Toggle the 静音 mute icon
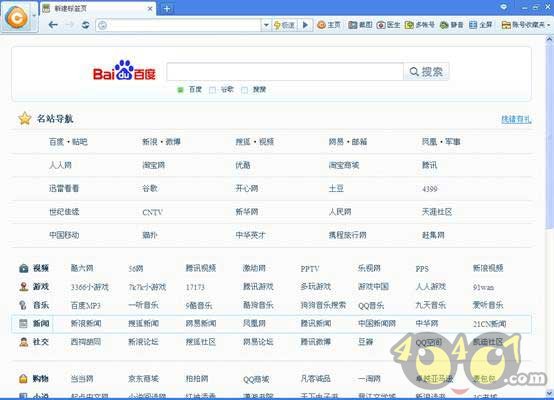This screenshot has width=554, height=400. tap(444, 25)
